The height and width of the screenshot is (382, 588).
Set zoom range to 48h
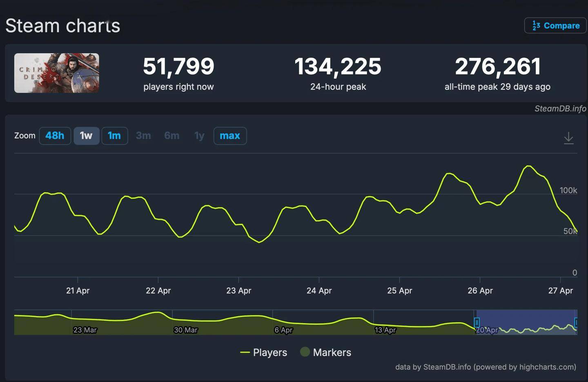point(55,136)
